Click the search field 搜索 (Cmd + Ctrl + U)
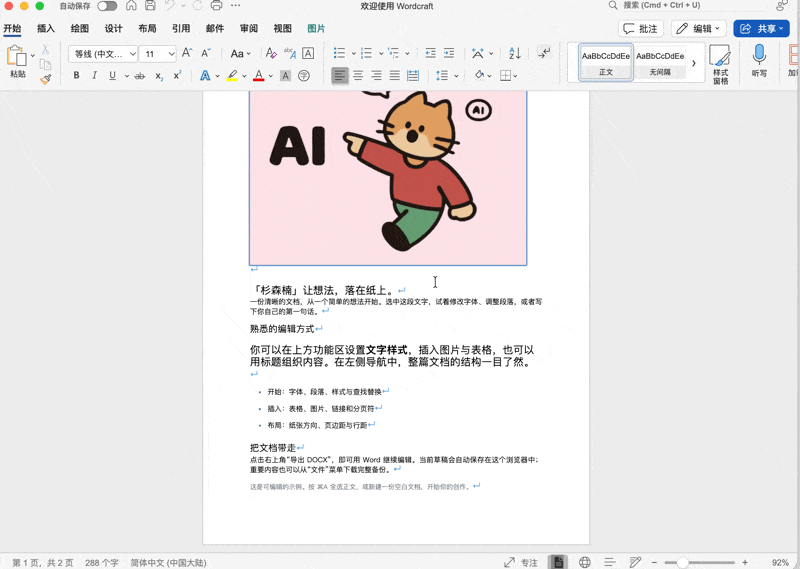Viewport: 800px width, 569px height. pyautogui.click(x=689, y=5)
